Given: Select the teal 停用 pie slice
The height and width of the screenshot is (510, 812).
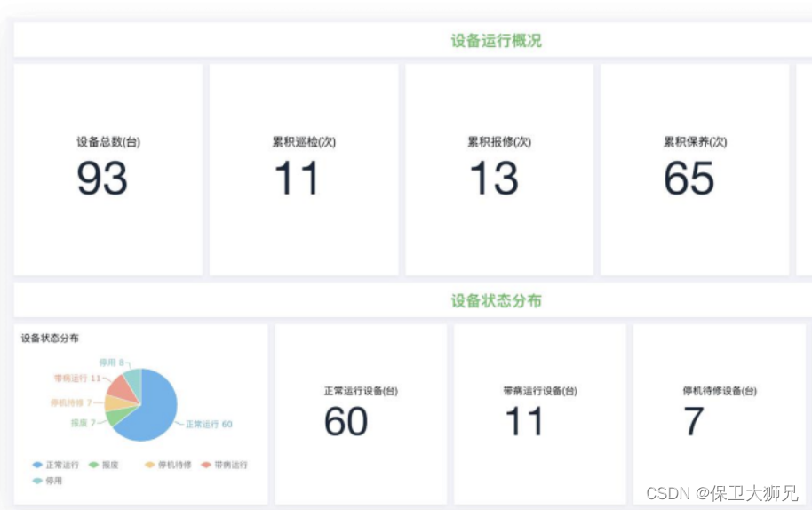Looking at the screenshot, I should pyautogui.click(x=134, y=380).
